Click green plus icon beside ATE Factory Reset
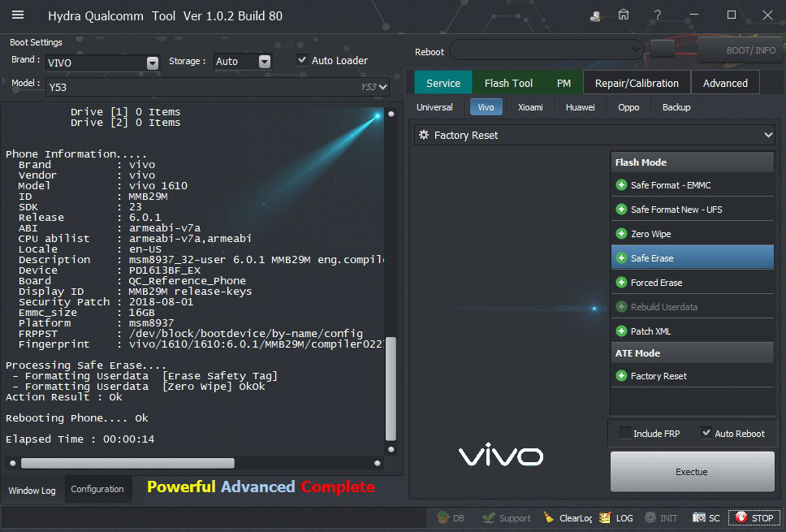 (x=621, y=375)
